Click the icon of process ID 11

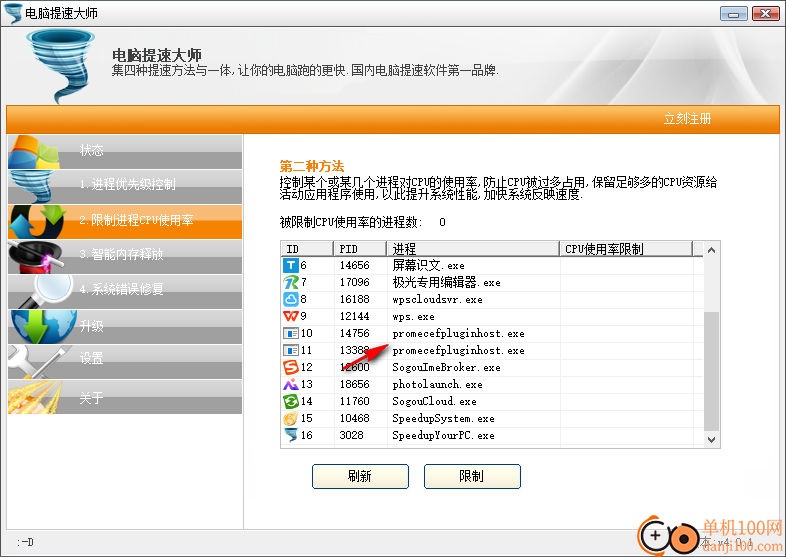[x=291, y=350]
